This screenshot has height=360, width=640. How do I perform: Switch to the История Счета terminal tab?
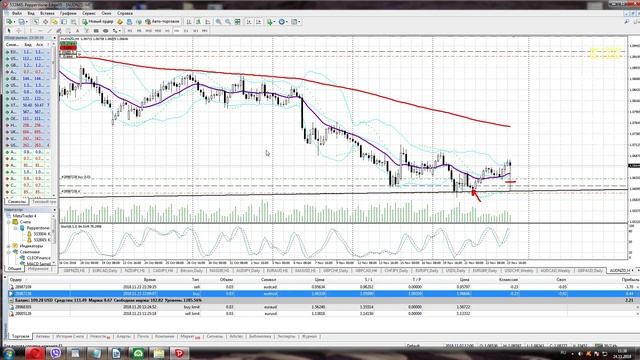point(70,336)
